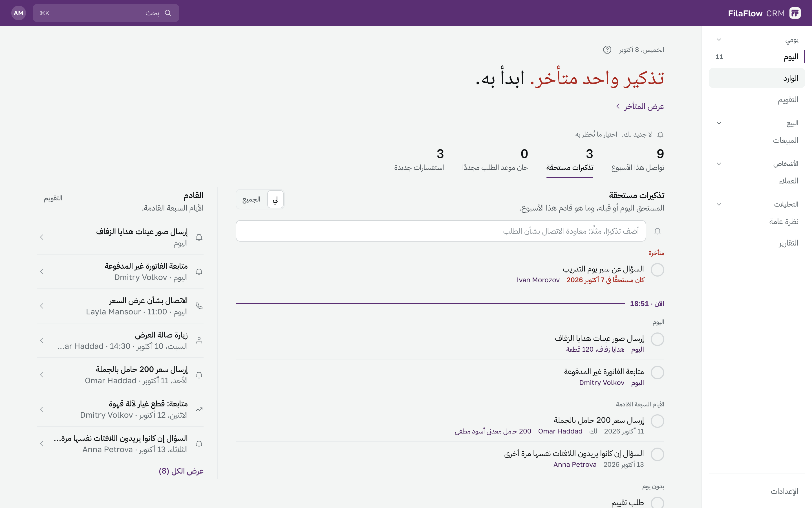Open the AM user avatar
The image size is (812, 508).
point(18,13)
